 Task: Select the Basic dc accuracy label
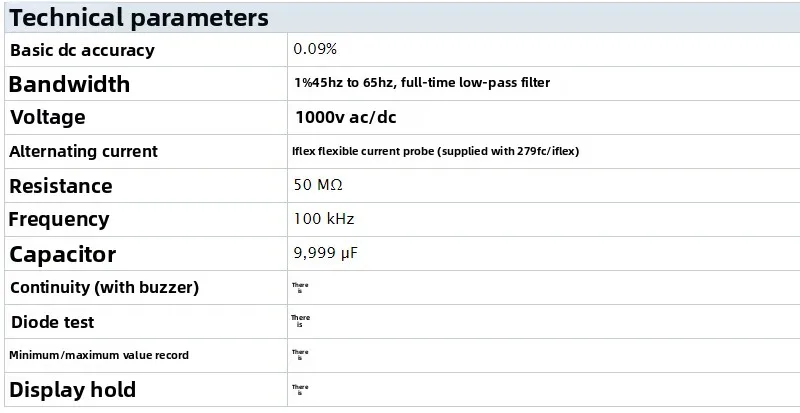click(82, 50)
